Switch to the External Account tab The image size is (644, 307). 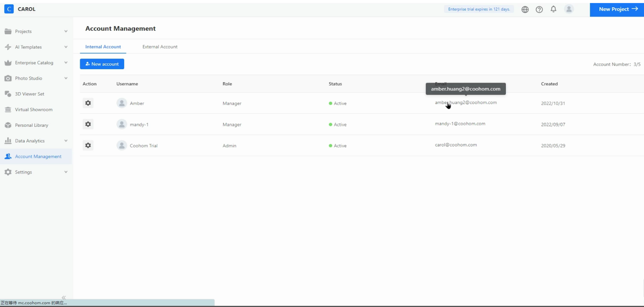(160, 47)
